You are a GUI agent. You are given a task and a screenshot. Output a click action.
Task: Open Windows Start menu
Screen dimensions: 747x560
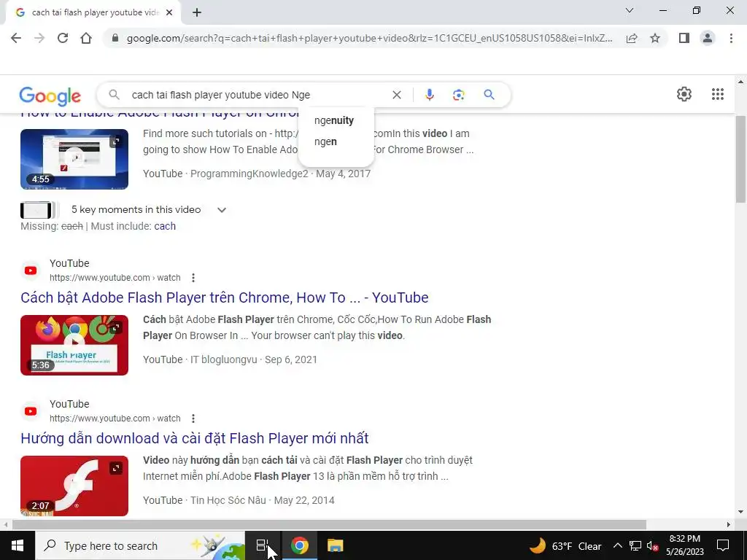click(18, 545)
